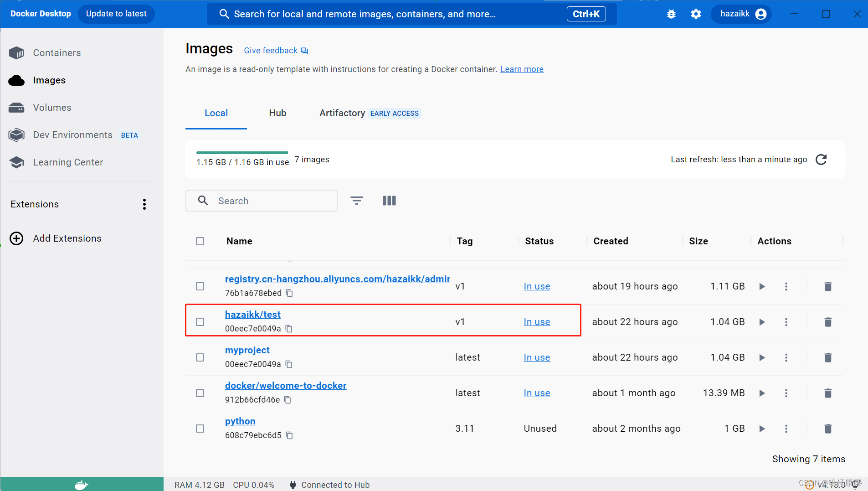Click the images Search field

262,201
